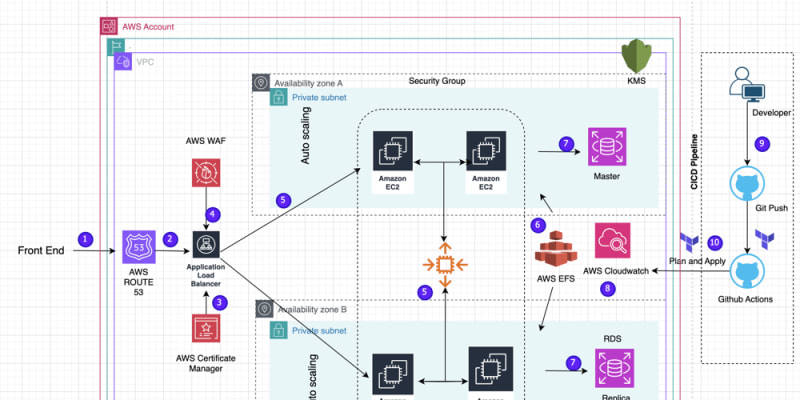Click the green KMS shield icon

[637, 56]
